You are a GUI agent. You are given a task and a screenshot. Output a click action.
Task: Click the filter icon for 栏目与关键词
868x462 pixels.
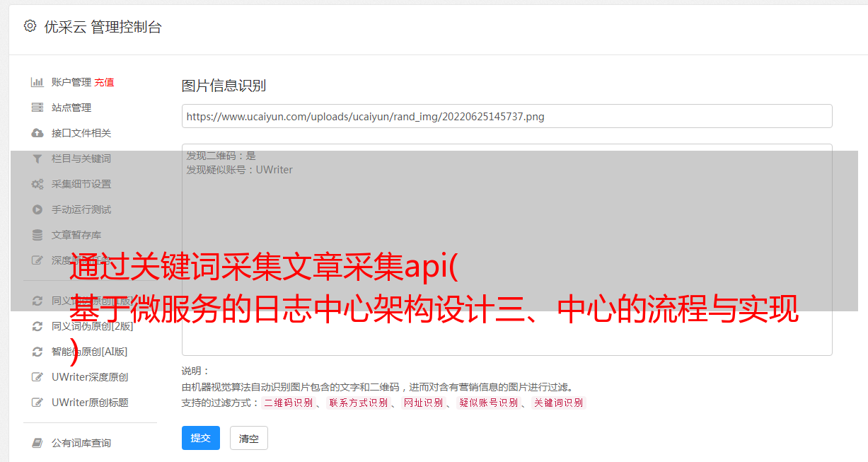click(x=37, y=158)
